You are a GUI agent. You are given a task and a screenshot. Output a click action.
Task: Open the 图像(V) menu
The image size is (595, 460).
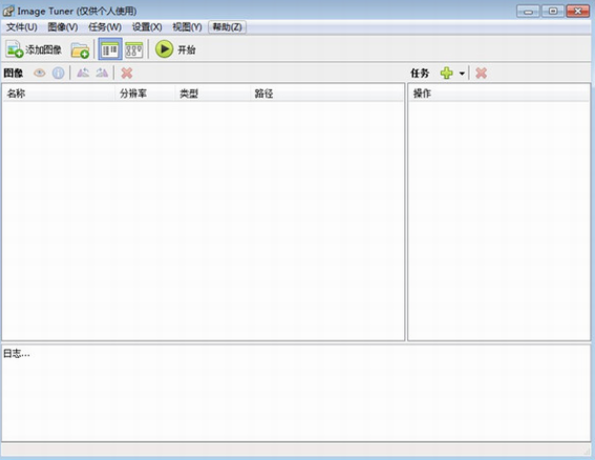coord(63,27)
